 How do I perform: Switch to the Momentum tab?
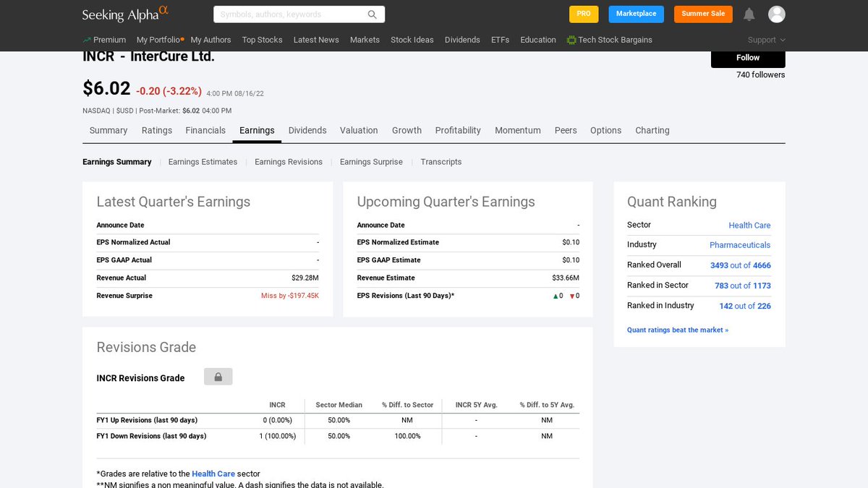[x=518, y=130]
